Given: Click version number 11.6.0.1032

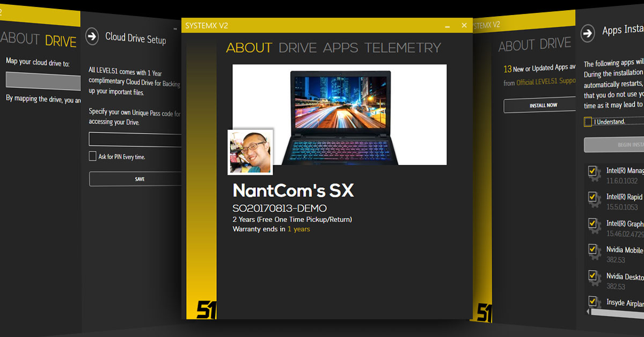Looking at the screenshot, I should point(622,181).
